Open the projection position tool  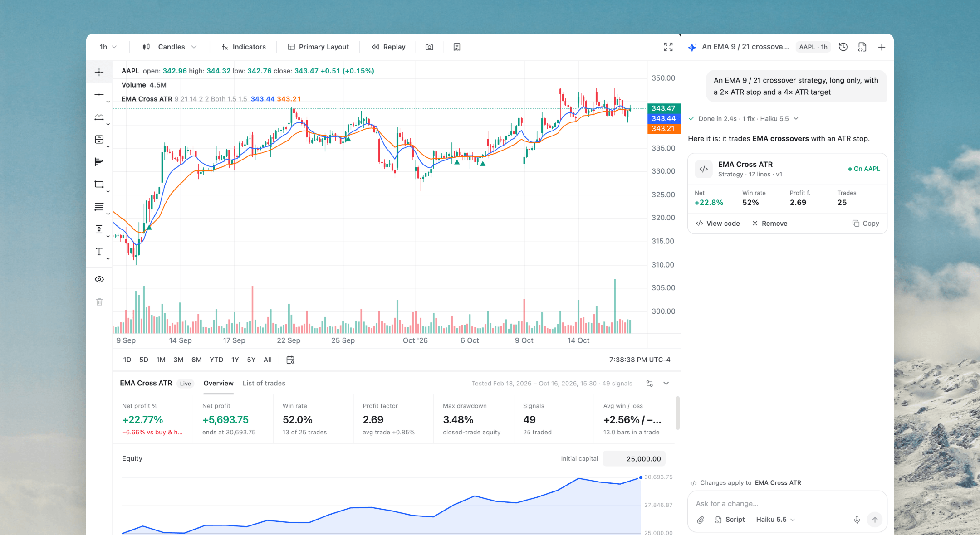(x=99, y=139)
